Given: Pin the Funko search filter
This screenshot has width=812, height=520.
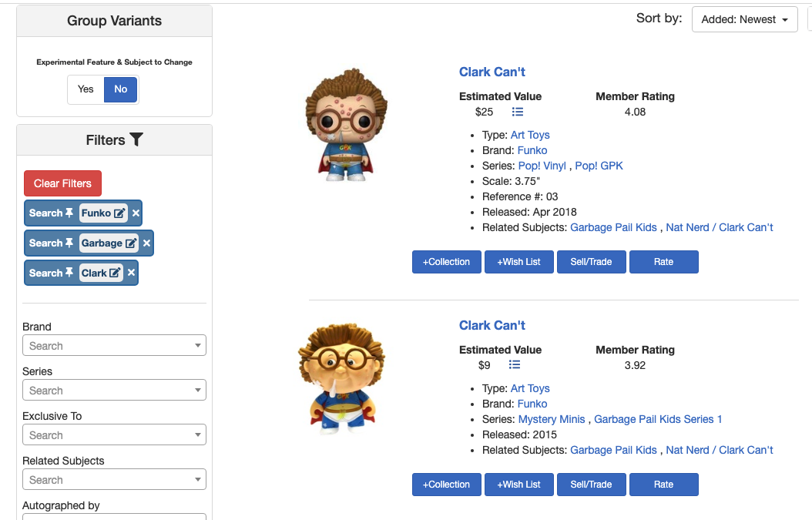Looking at the screenshot, I should coord(69,213).
